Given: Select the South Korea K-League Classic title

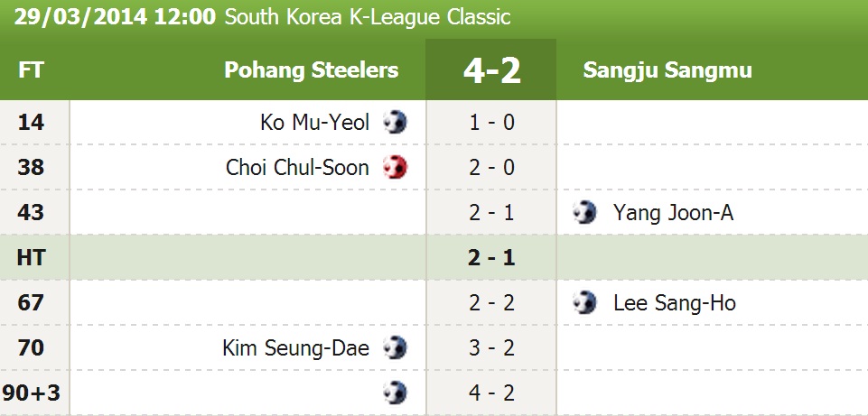Looking at the screenshot, I should pyautogui.click(x=367, y=17).
